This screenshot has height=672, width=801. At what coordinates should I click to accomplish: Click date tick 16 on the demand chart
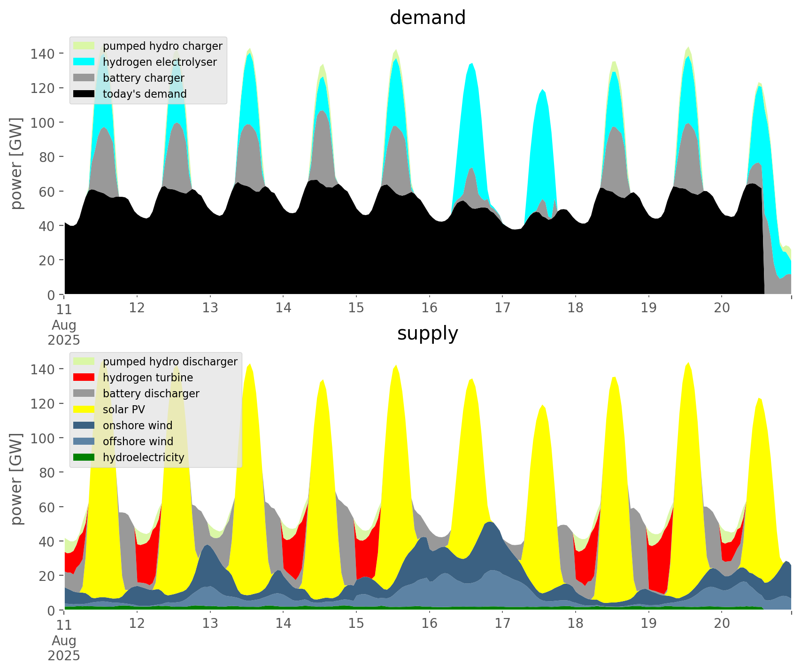pyautogui.click(x=429, y=308)
